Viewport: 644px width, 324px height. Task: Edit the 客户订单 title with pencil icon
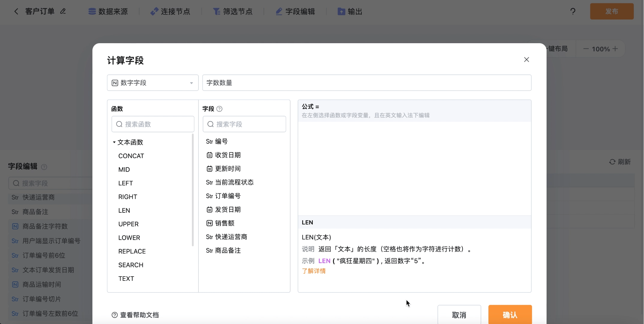63,11
